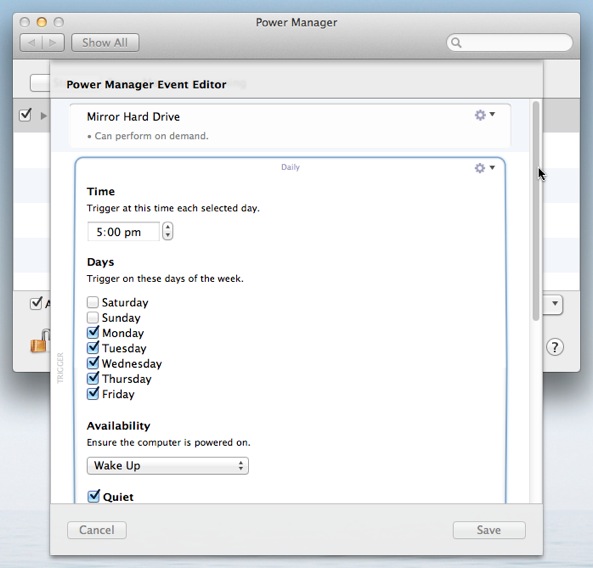This screenshot has width=593, height=568.
Task: Click the Mirror Hard Drive event title
Action: coord(133,116)
